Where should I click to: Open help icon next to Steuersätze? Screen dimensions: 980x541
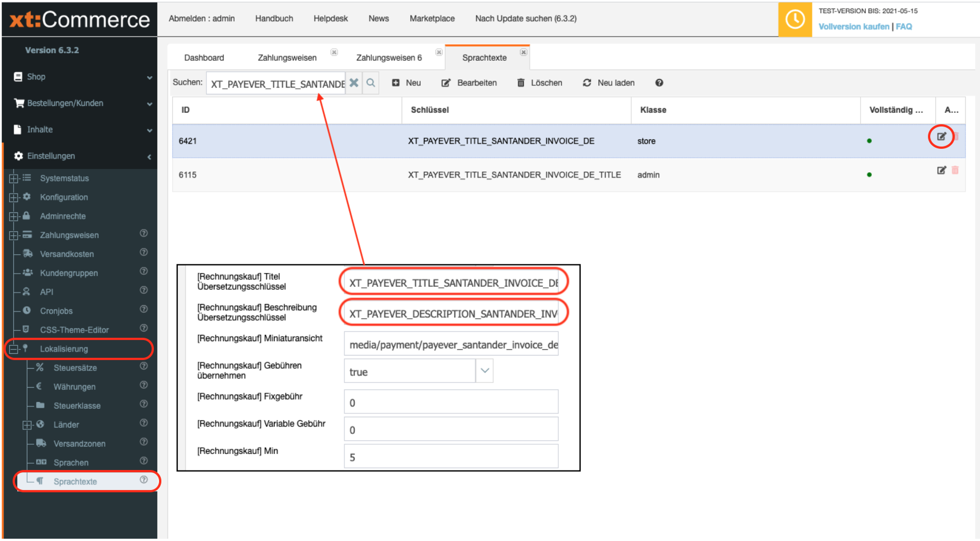[144, 366]
